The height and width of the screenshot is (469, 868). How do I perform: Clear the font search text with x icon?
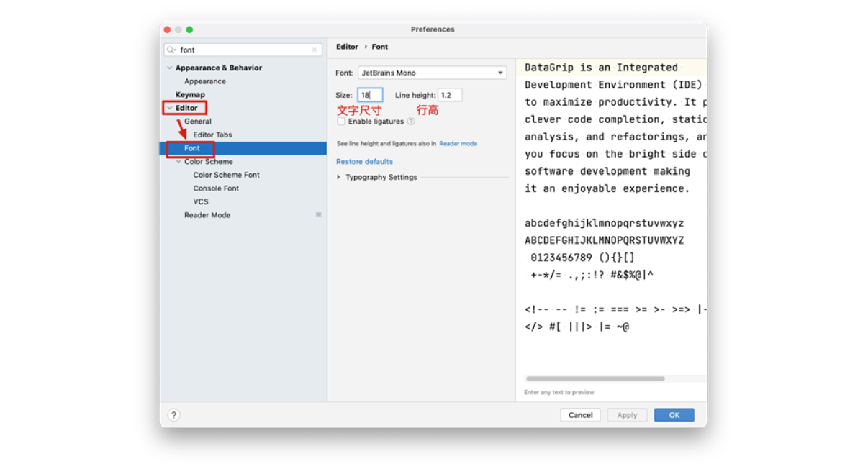[x=315, y=50]
